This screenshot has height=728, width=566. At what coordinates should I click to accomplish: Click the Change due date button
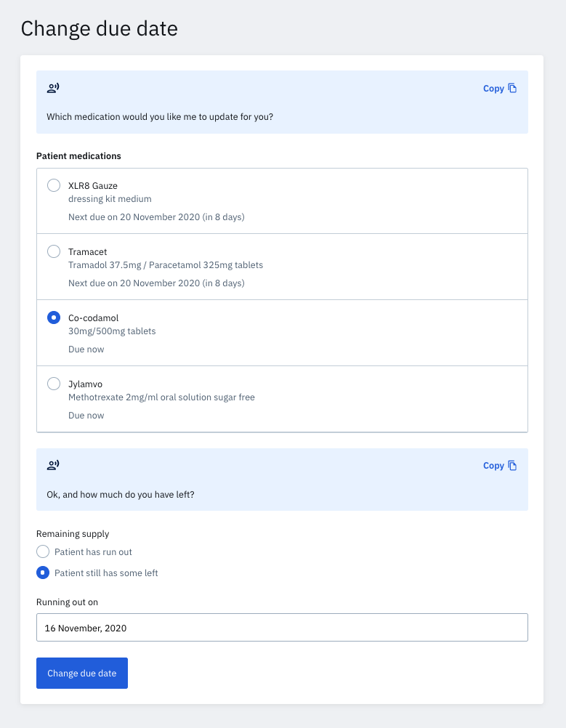point(81,674)
